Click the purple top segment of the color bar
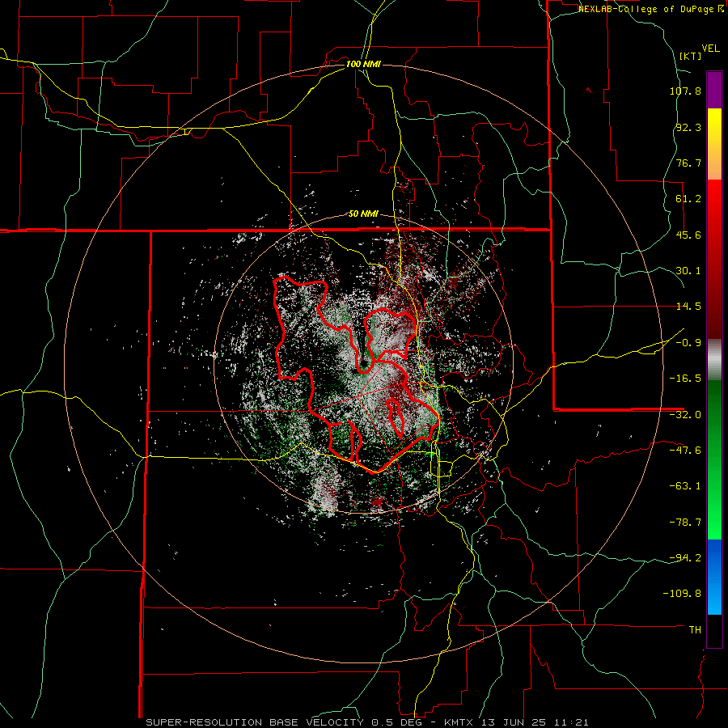The height and width of the screenshot is (728, 728). pyautogui.click(x=714, y=91)
